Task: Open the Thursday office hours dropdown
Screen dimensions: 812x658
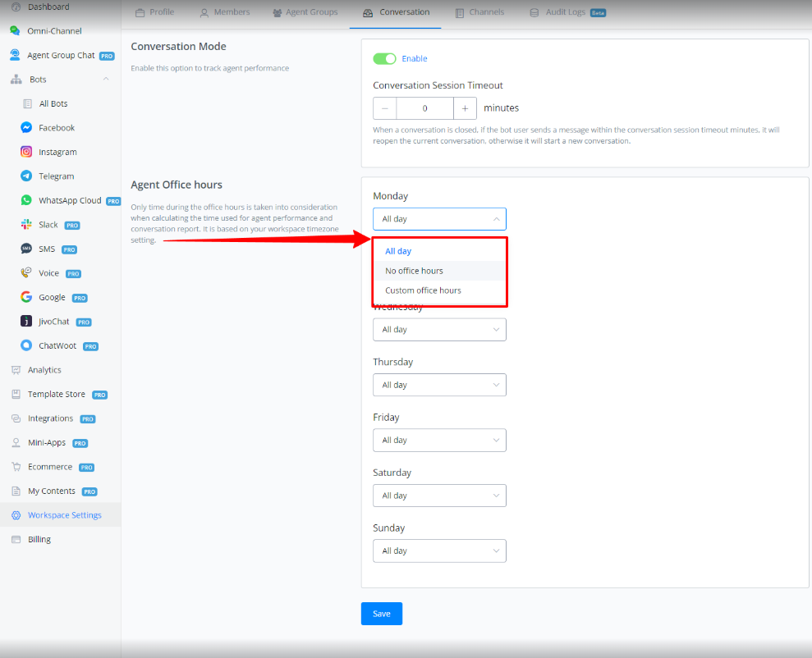Action: click(x=439, y=385)
